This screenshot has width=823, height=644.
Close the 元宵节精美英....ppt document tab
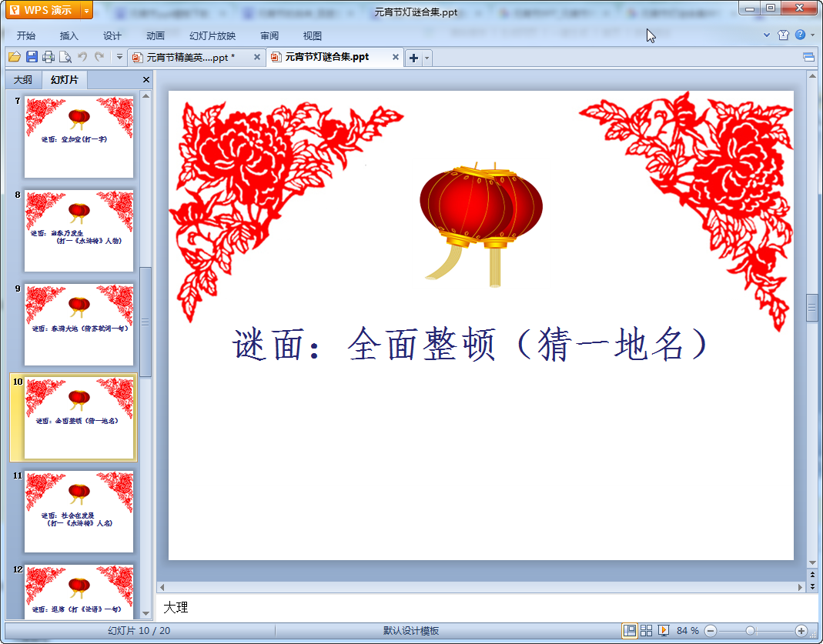click(257, 57)
